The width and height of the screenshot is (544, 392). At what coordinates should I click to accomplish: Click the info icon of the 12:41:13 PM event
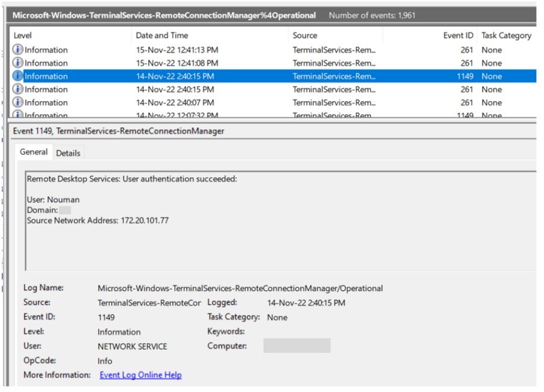[x=17, y=49]
